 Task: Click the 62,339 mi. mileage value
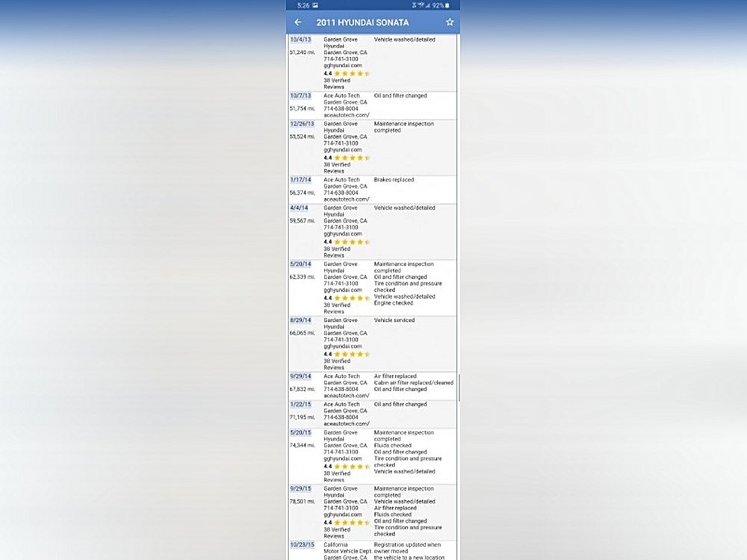pos(302,277)
